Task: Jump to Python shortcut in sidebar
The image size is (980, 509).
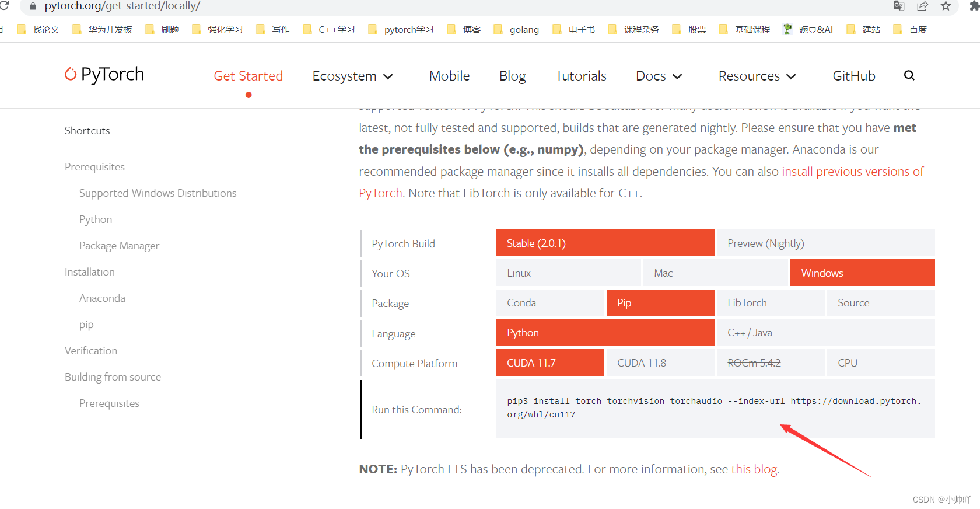Action: tap(96, 219)
